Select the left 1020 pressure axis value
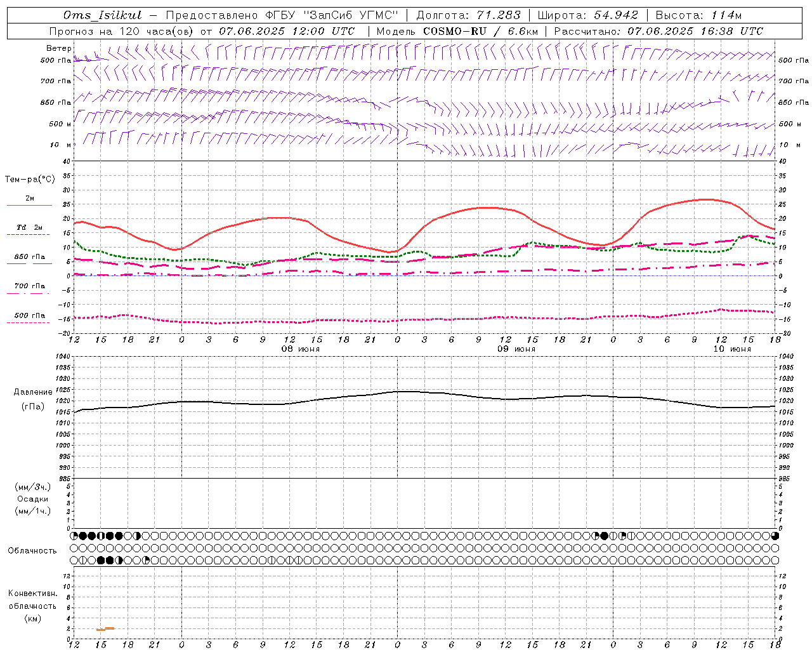 (x=62, y=401)
